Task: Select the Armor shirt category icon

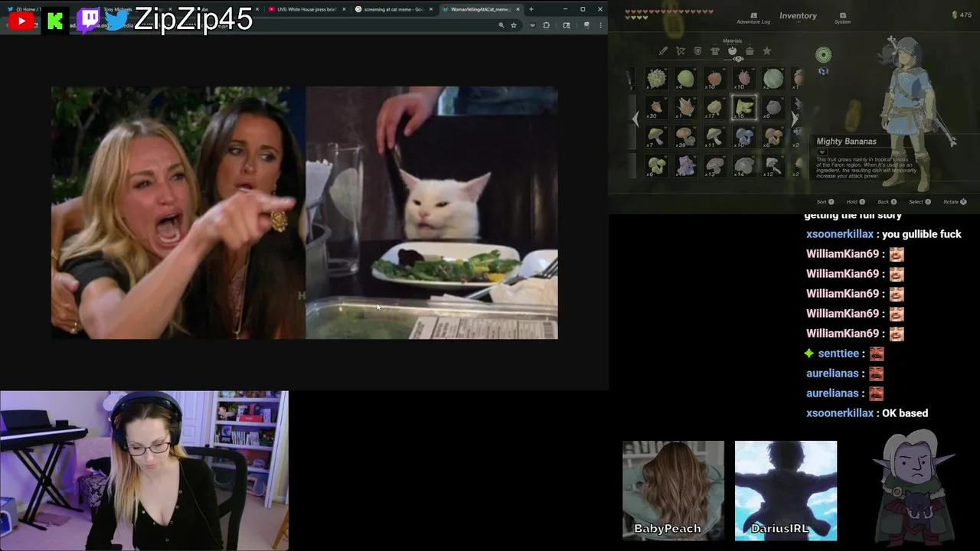Action: click(715, 51)
